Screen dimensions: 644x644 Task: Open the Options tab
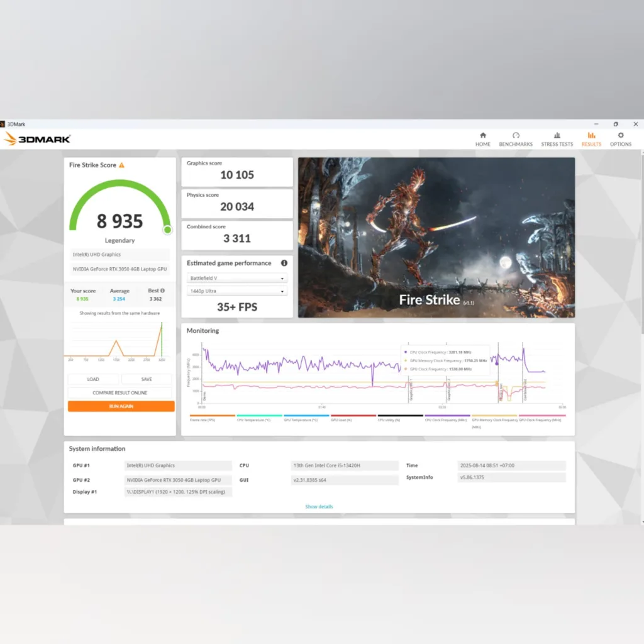tap(620, 140)
